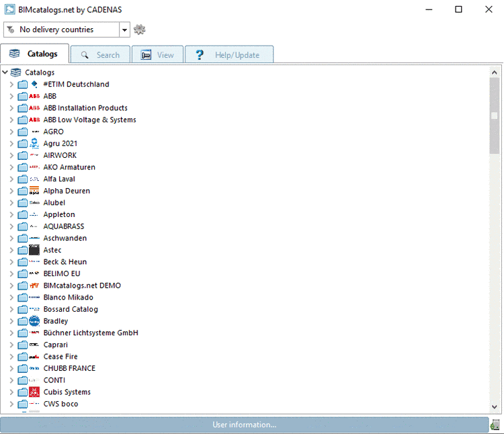Click the Catalogs root stack icon in tree
The image size is (504, 434).
(x=15, y=73)
